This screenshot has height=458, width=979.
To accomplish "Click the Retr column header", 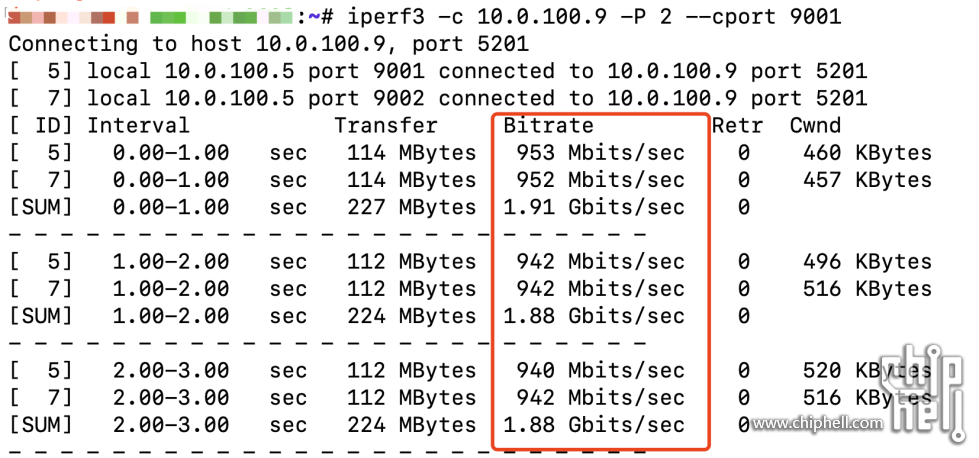I will click(x=737, y=126).
